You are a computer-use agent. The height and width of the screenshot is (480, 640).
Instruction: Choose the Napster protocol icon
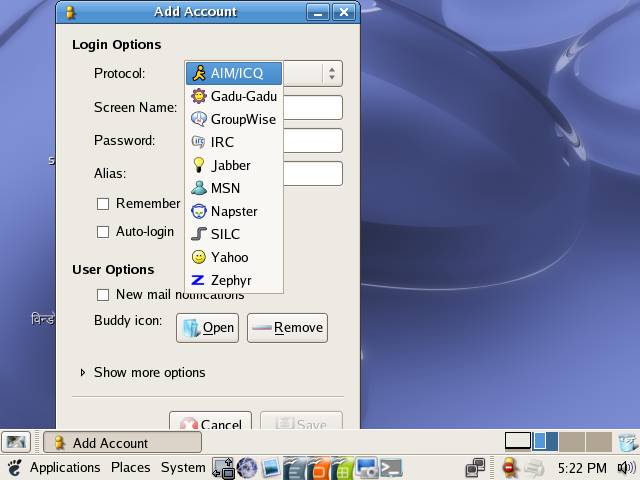pos(198,211)
